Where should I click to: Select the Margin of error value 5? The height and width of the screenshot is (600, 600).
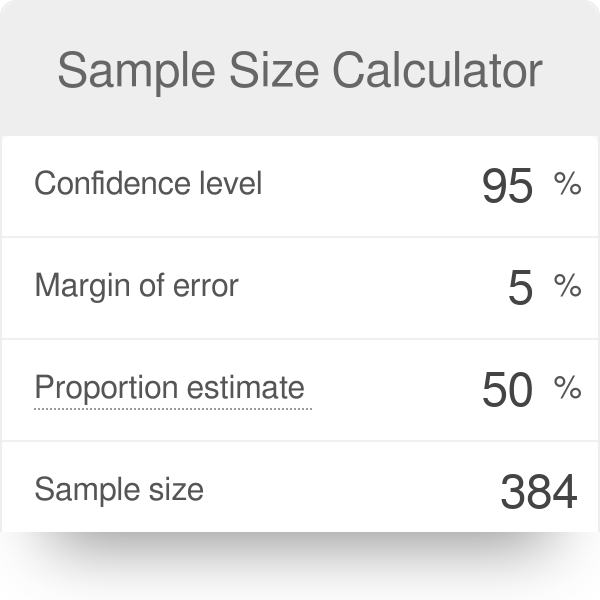coord(520,288)
